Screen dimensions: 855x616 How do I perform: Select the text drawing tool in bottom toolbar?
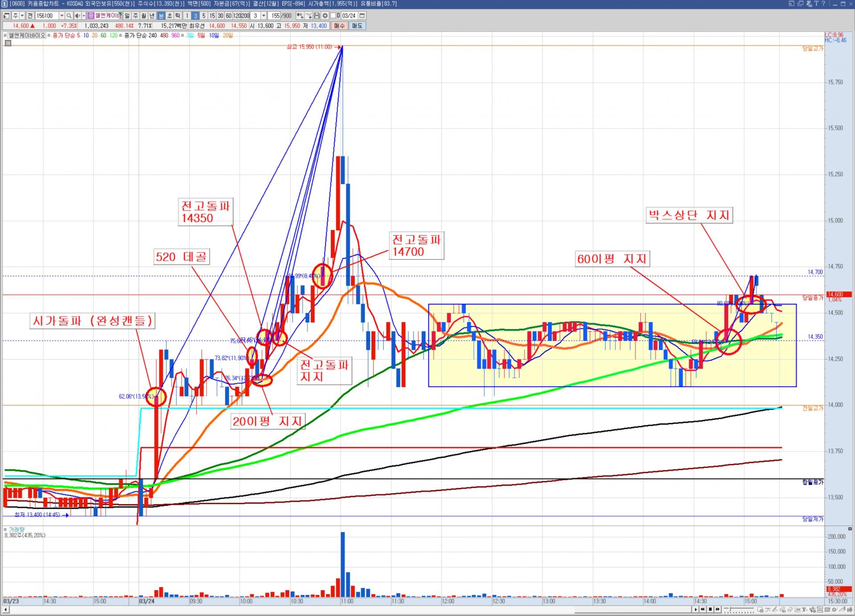pos(804,610)
